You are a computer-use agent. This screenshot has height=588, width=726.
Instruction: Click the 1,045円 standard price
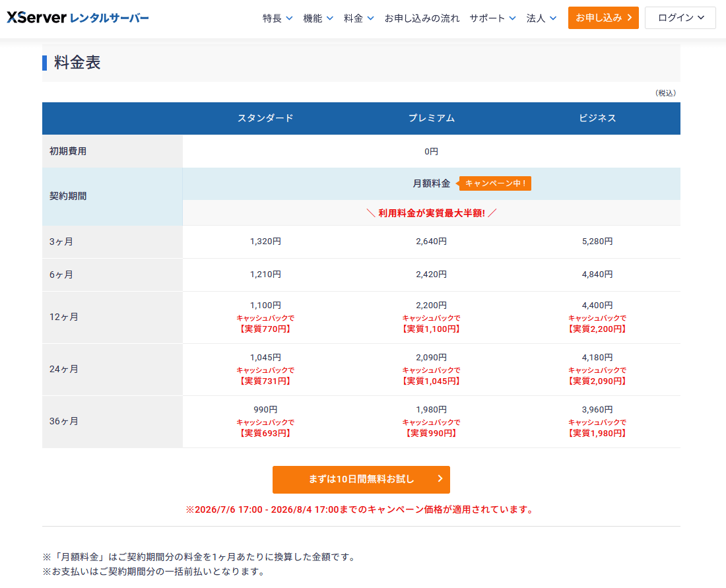(265, 358)
